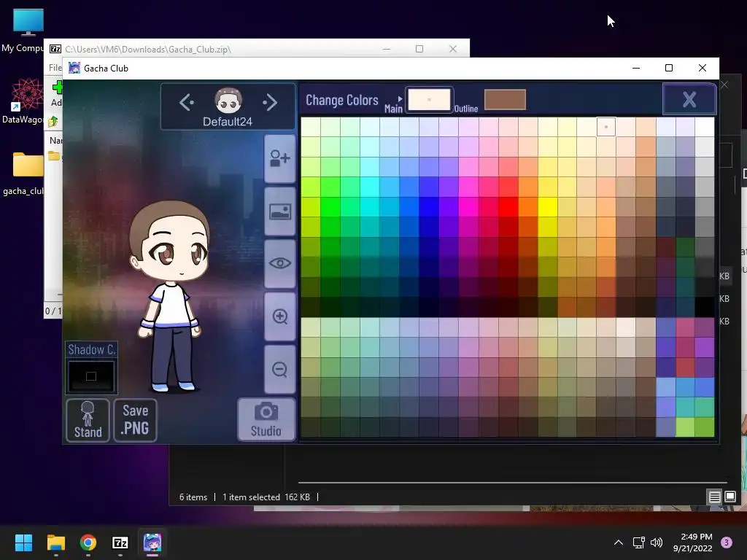Show hidden system tray icons
The width and height of the screenshot is (747, 560).
619,542
